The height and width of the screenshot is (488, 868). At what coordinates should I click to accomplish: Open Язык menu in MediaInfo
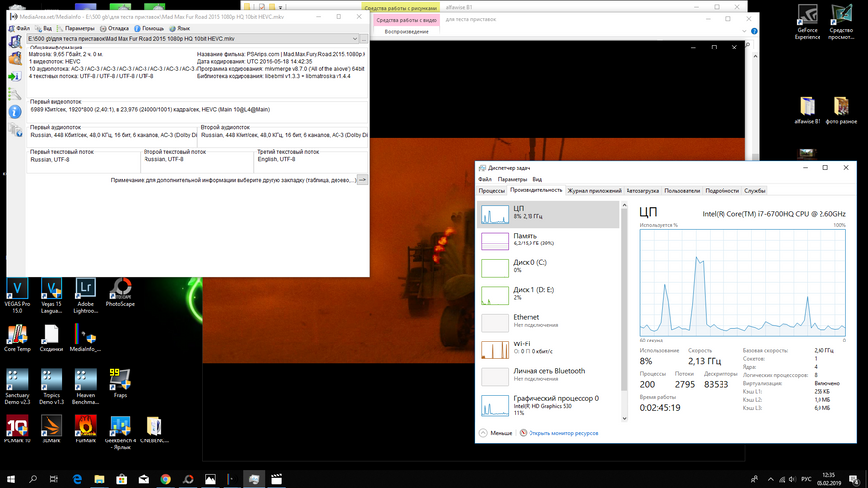[x=180, y=28]
